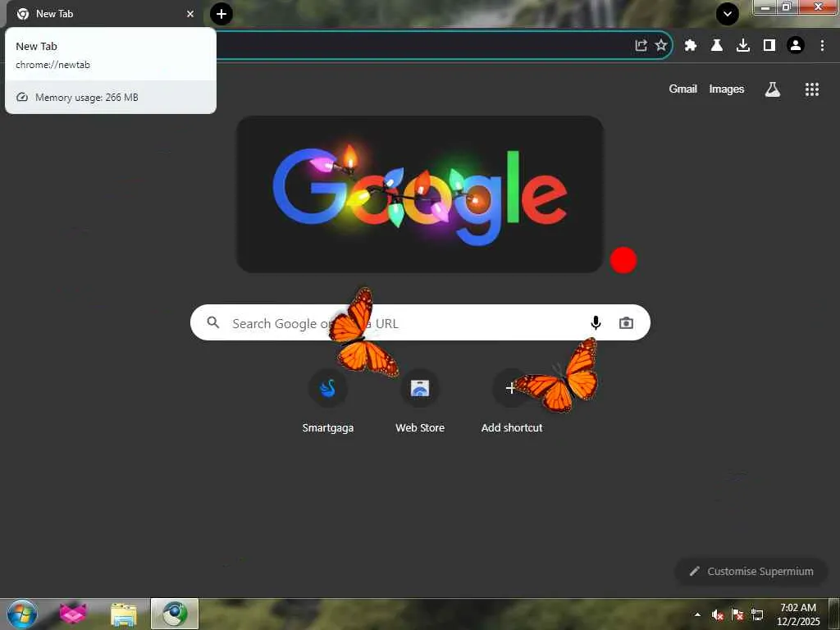Focus the Search Google or type a URL box
This screenshot has height=630, width=840.
(420, 322)
